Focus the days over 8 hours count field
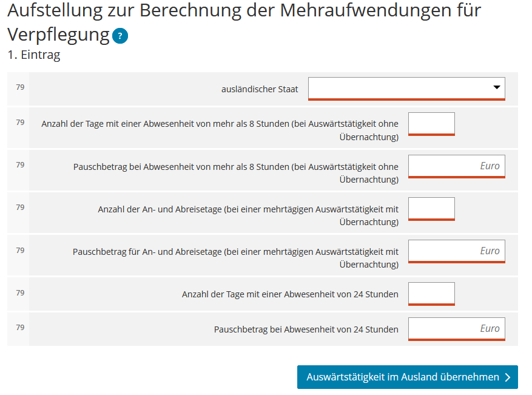532x395 pixels. (x=431, y=124)
